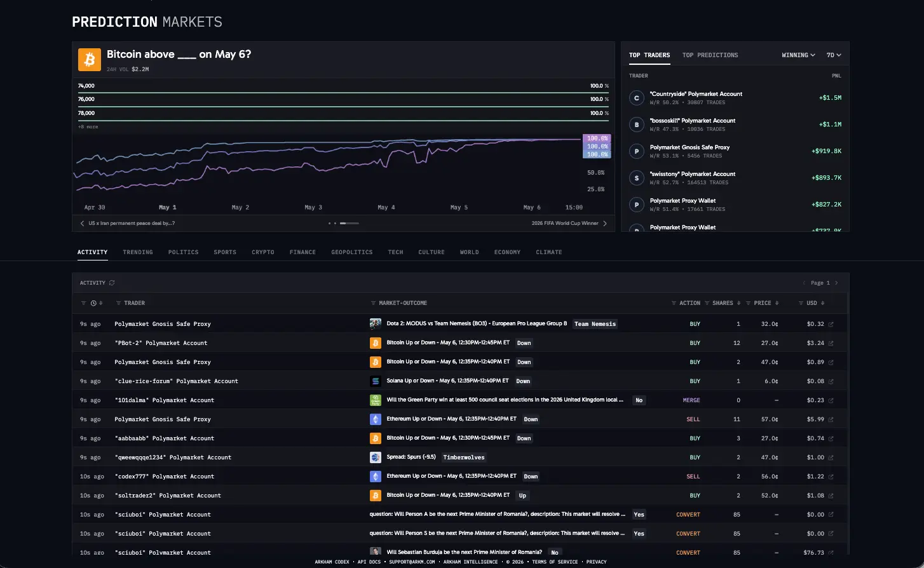924x568 pixels.
Task: Open the Terms of Service footer link
Action: click(555, 562)
